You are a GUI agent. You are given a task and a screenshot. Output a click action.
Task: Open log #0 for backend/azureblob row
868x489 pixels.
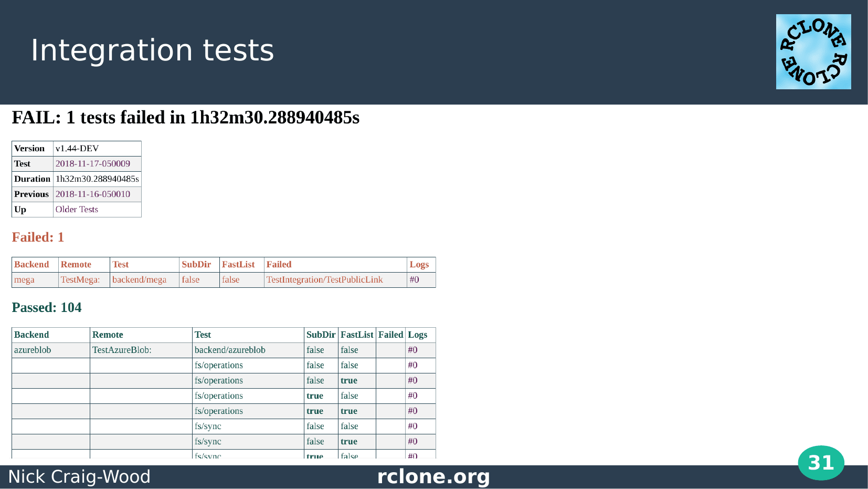click(412, 350)
